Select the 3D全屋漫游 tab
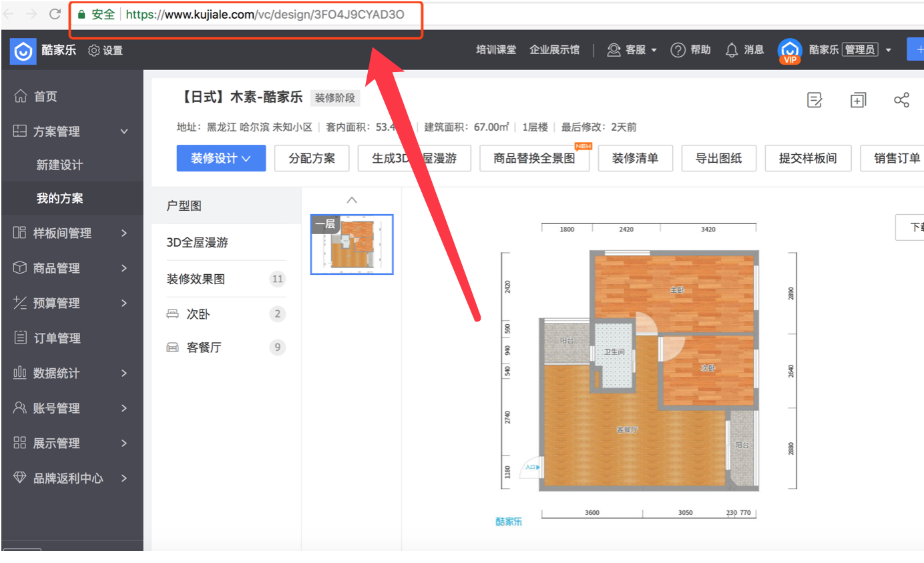The width and height of the screenshot is (924, 563). (227, 243)
